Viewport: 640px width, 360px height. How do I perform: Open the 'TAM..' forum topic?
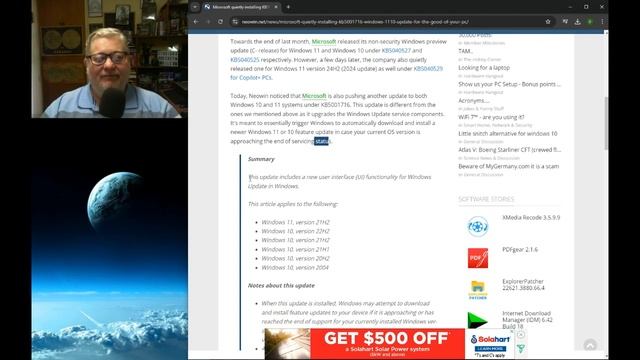(465, 51)
